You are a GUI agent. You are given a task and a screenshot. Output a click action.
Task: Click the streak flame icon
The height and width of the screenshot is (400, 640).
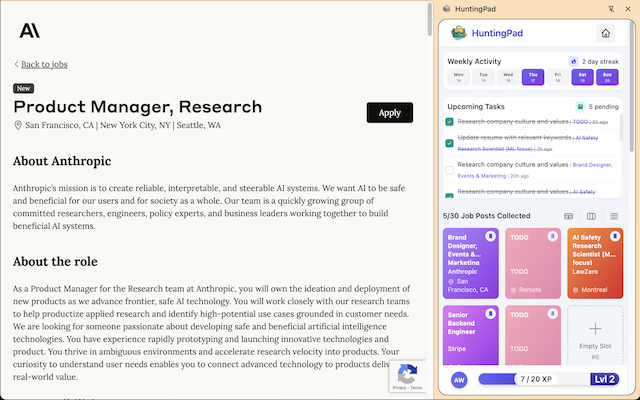(574, 61)
